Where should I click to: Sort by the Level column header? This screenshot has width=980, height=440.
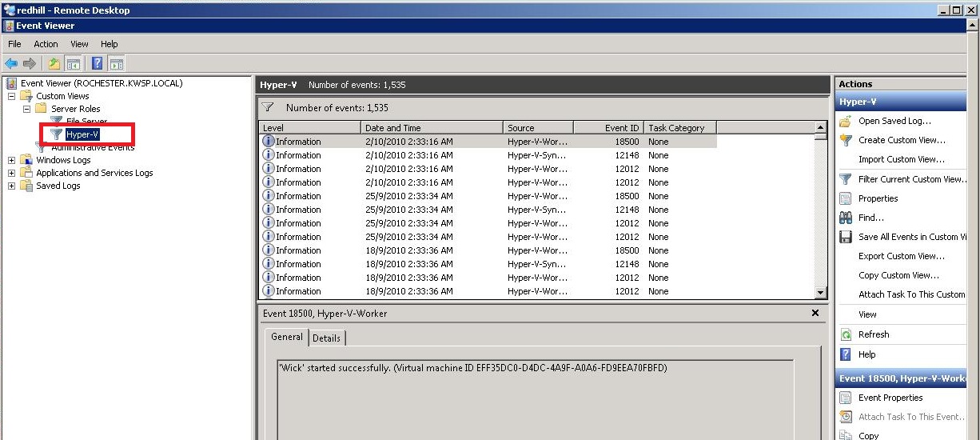310,127
